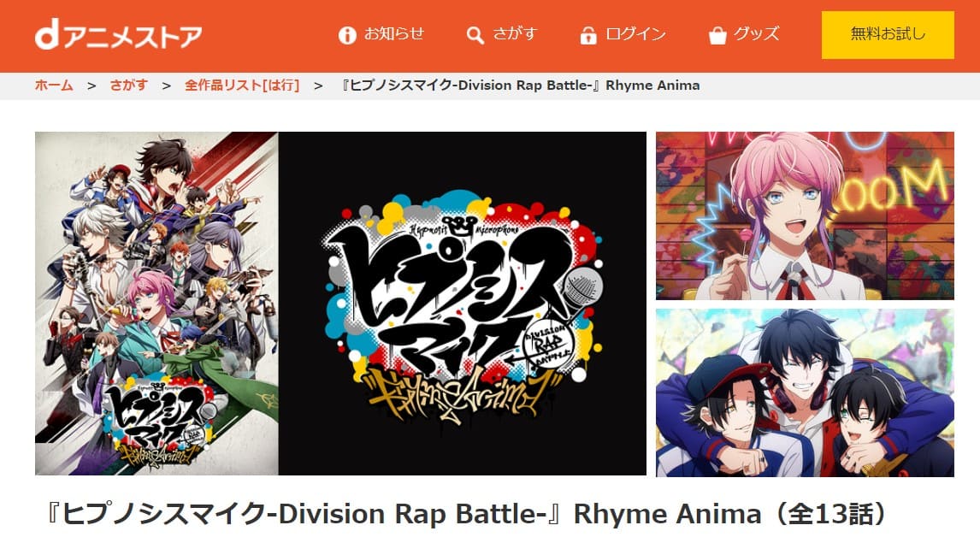
Task: Click the title heading Rhyme Anima（全13話）
Action: 465,514
